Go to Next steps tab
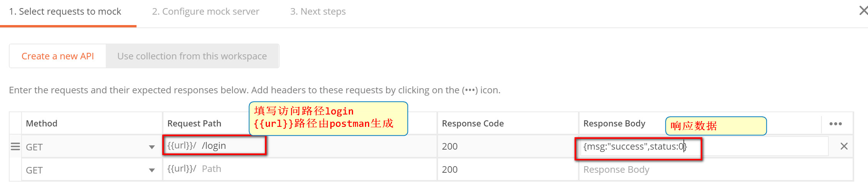Screen dimensions: 868x187 pyautogui.click(x=318, y=12)
